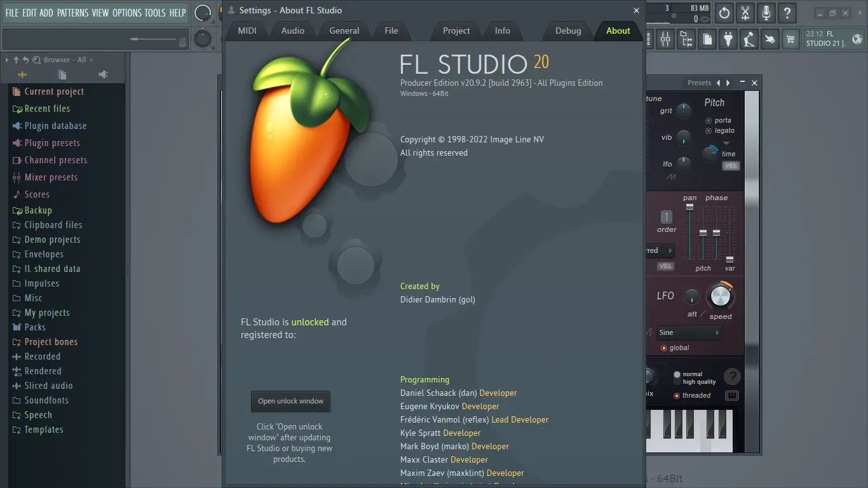The image size is (868, 488).
Task: Open online help with the question mark icon
Action: 787,12
